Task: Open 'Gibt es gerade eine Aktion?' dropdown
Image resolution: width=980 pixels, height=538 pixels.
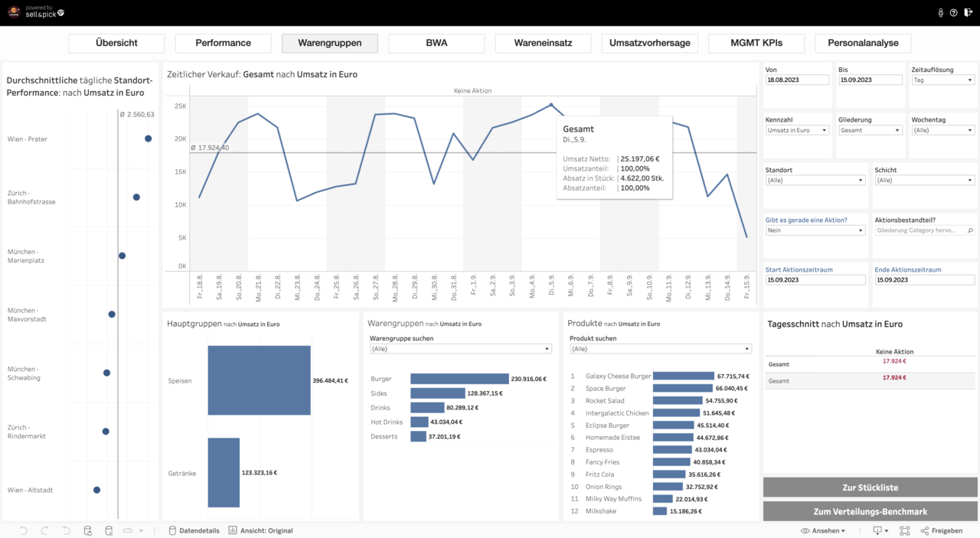Action: (x=815, y=230)
